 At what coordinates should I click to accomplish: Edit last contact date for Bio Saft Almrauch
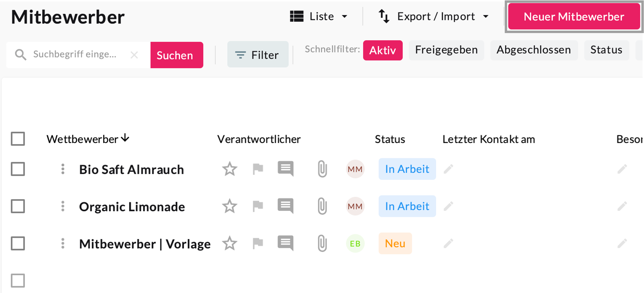[448, 169]
